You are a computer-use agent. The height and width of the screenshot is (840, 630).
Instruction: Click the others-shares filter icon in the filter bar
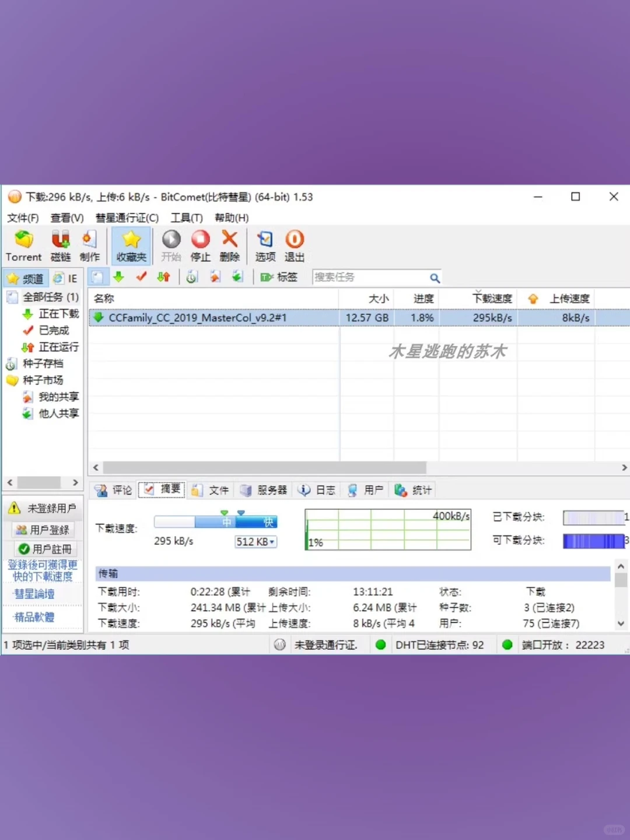click(237, 277)
